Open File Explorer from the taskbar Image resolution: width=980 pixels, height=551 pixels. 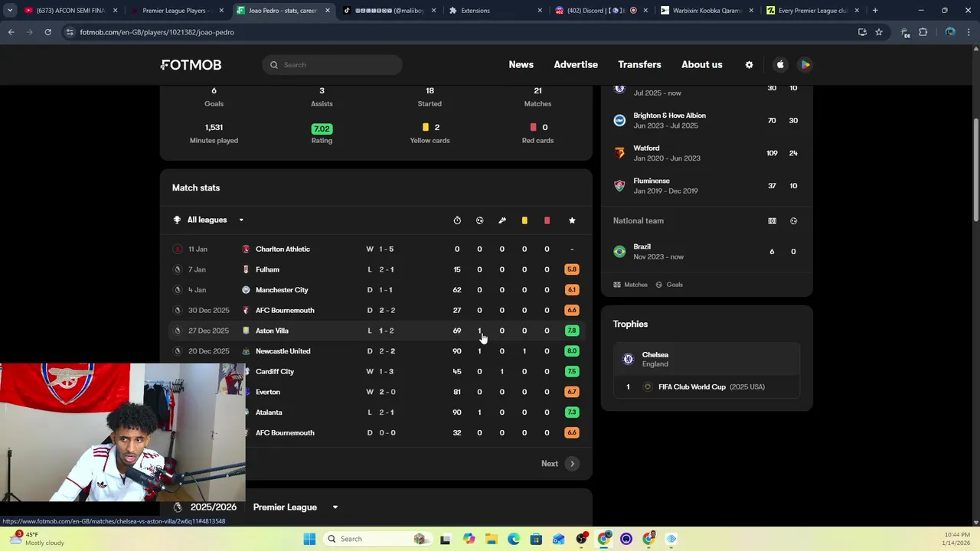(x=491, y=539)
